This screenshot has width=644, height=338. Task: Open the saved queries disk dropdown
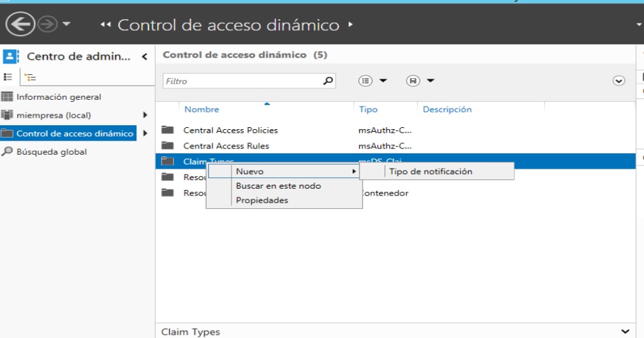(x=421, y=81)
